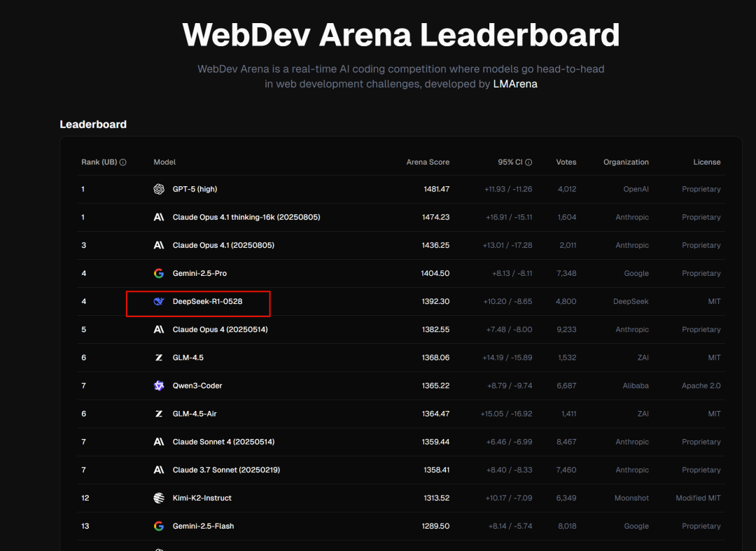This screenshot has height=551, width=756.
Task: Click the Anthropic logo beside Claude Opus 4.1 (20250805)
Action: coord(159,245)
